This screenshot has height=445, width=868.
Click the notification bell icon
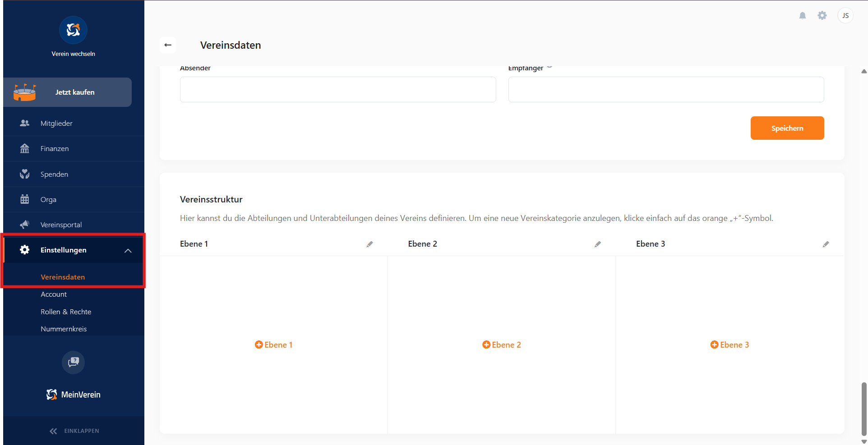point(802,16)
